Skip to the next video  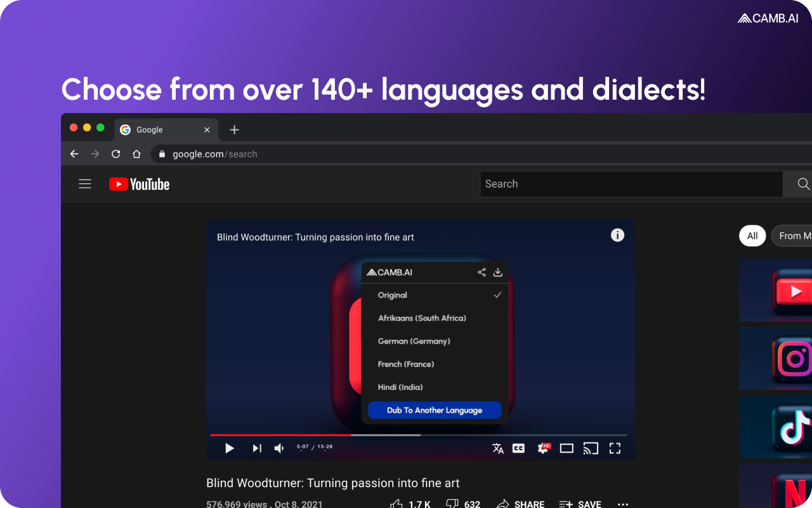click(x=256, y=448)
